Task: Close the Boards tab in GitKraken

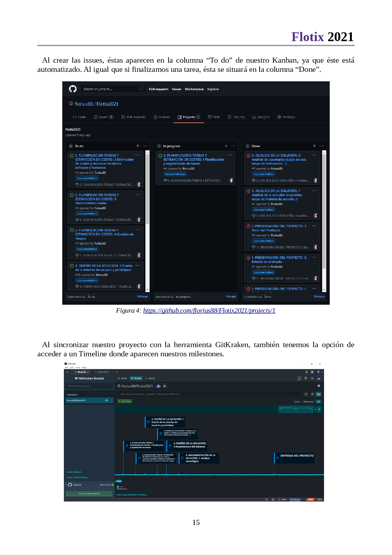Action: point(88,372)
